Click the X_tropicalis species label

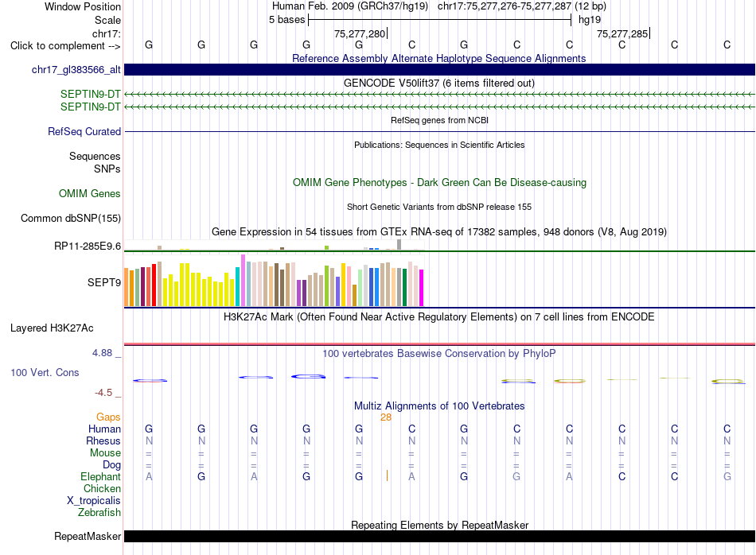pyautogui.click(x=94, y=501)
